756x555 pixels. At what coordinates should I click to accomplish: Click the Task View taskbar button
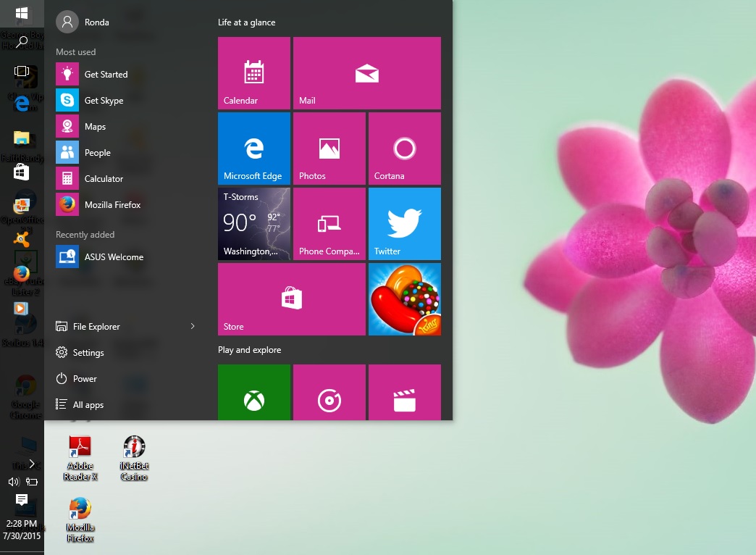pos(22,71)
